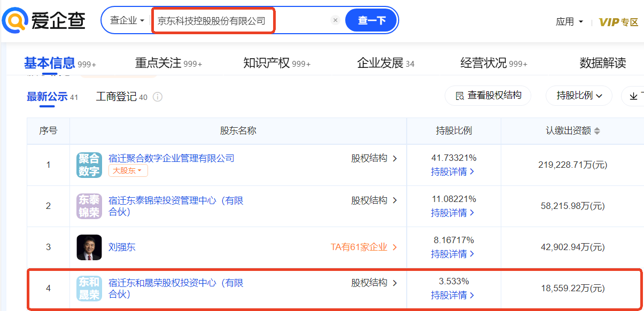Viewport: 644px width, 311px height.
Task: Click the info icon beside 工商登记
Action: click(x=158, y=97)
